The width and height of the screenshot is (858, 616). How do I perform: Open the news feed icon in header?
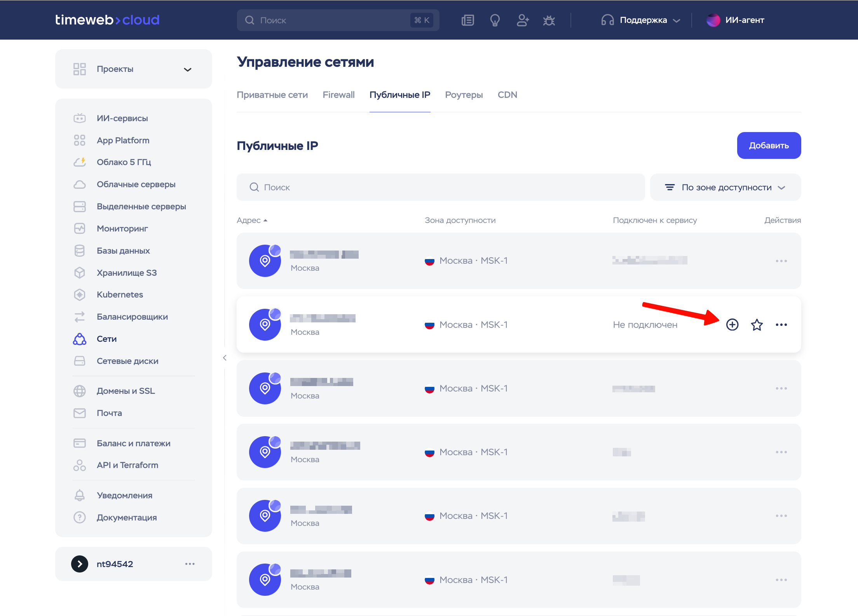tap(467, 20)
